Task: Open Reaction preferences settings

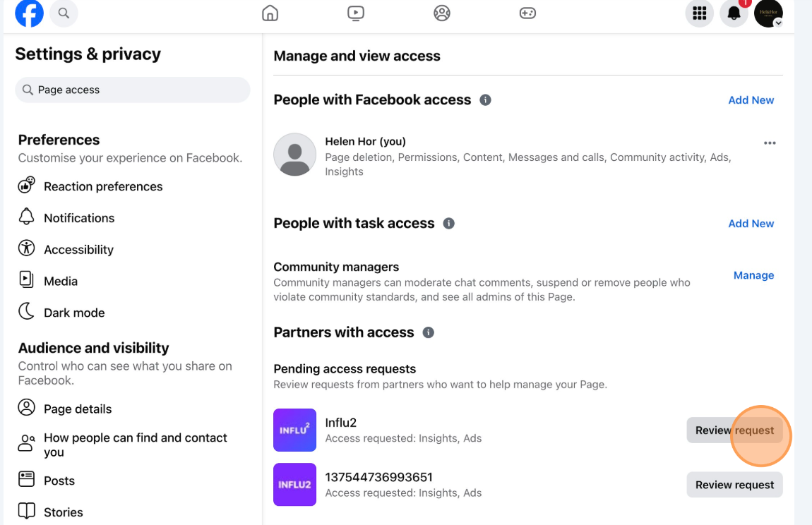Action: click(x=103, y=186)
